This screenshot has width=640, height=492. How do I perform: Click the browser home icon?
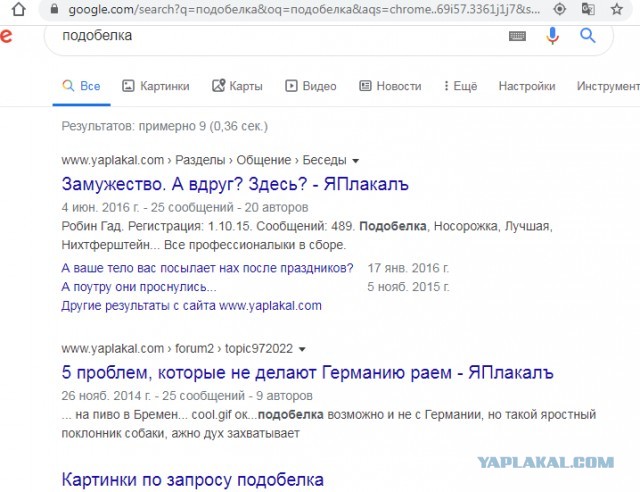point(18,9)
